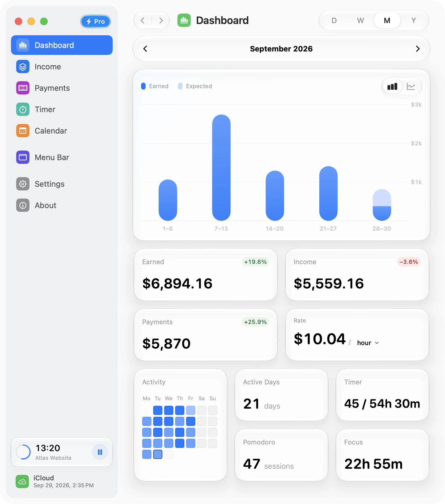Toggle the Earned legend series

pyautogui.click(x=155, y=86)
